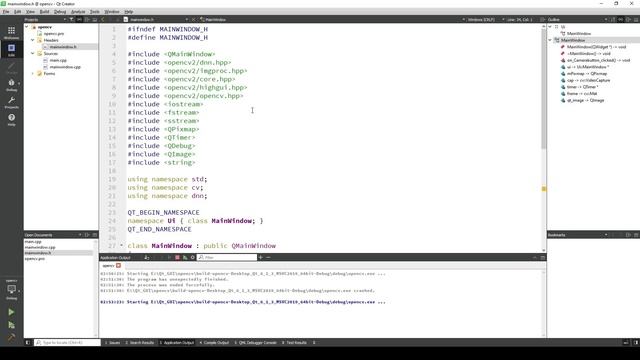Select mainwindow.cpp in the project tree
Image resolution: width=640 pixels, height=360 pixels.
pos(65,67)
